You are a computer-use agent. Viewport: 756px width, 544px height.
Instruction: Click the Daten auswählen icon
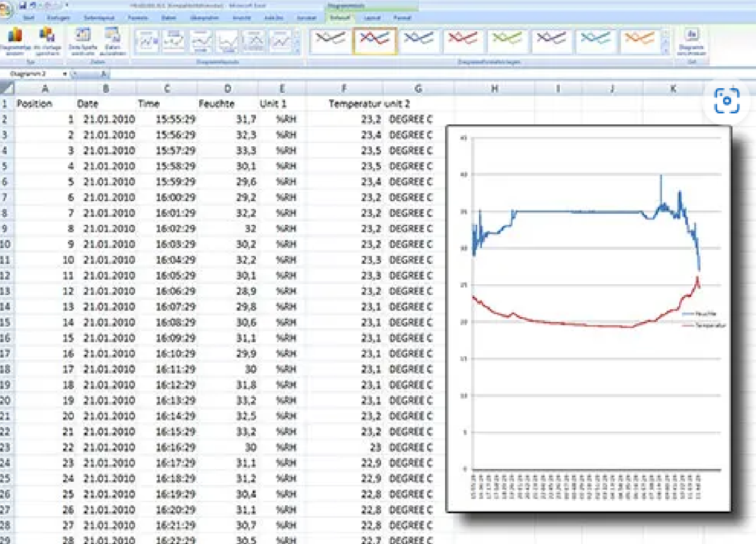112,41
